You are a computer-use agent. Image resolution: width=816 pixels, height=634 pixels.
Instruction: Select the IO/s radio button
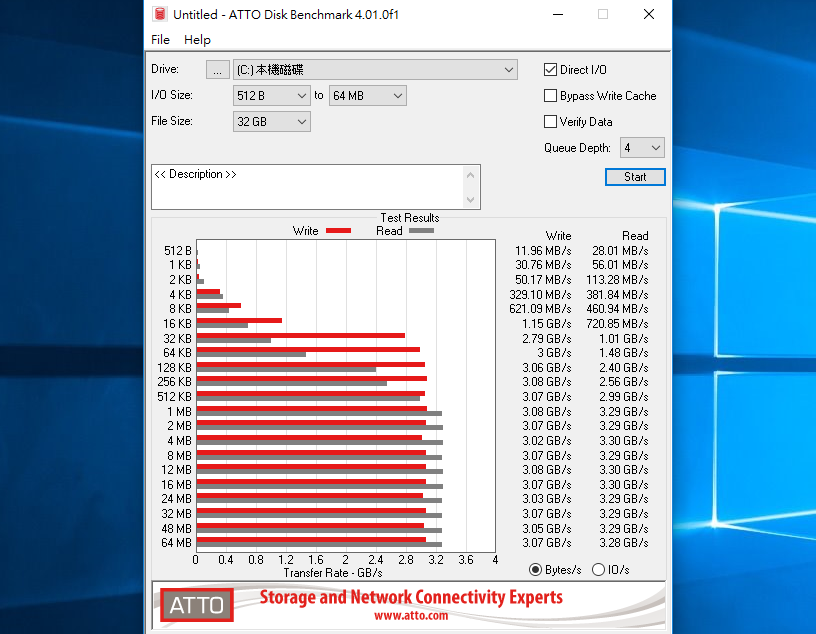click(598, 569)
